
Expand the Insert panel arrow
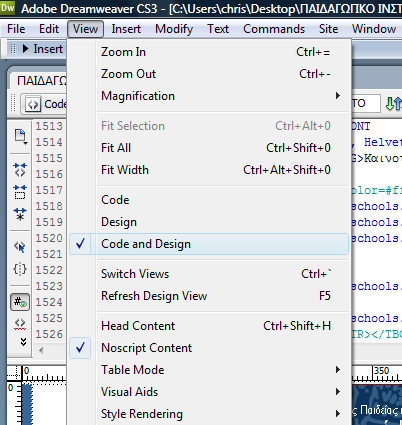pos(25,49)
